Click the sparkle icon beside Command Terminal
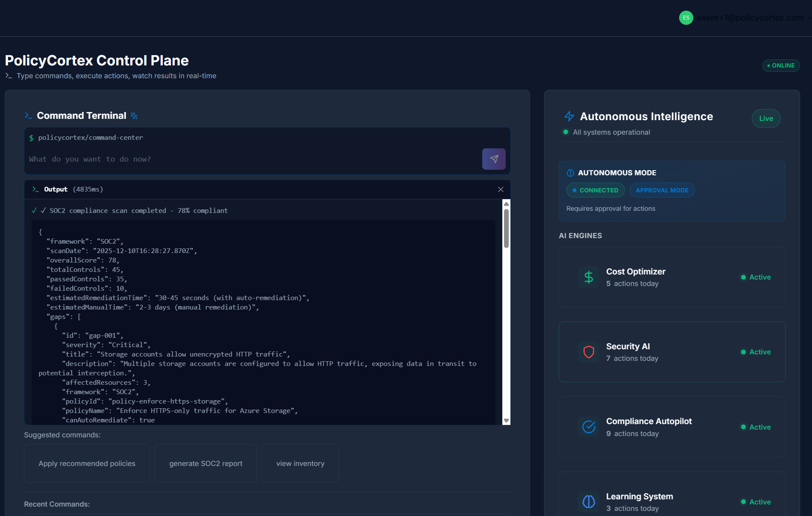 coord(134,116)
